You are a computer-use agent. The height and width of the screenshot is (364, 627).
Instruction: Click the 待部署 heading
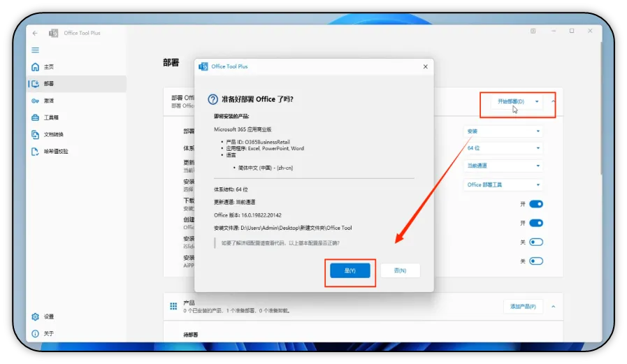tap(191, 335)
